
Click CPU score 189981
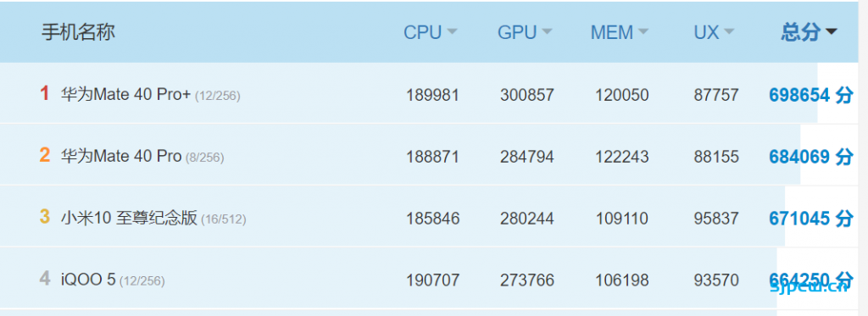pos(433,95)
